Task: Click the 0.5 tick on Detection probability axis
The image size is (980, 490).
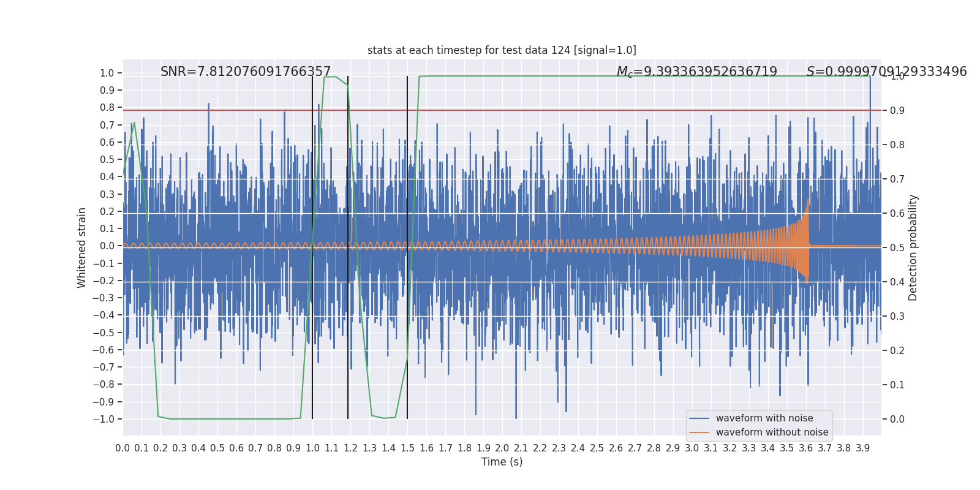Action: 897,248
